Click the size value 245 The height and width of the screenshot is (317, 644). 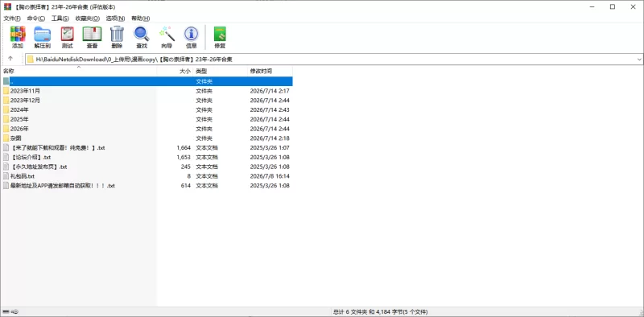[186, 167]
